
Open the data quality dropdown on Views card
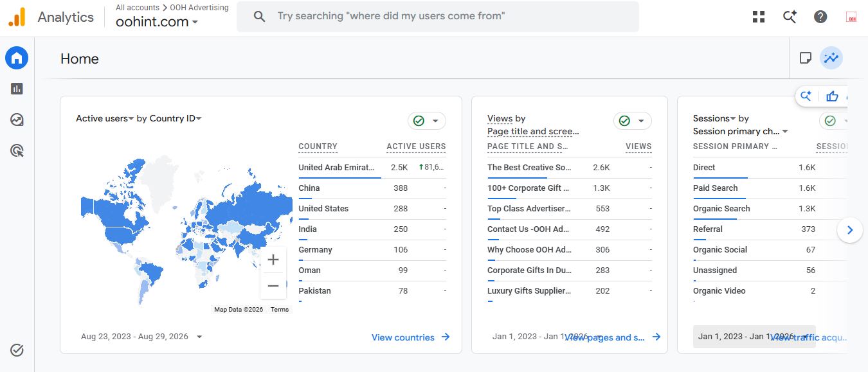(x=633, y=121)
